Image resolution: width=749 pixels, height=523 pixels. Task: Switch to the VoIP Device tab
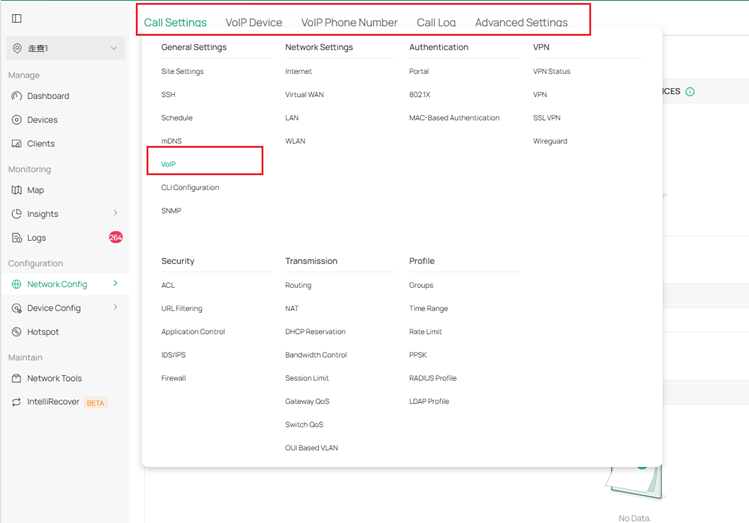click(254, 22)
